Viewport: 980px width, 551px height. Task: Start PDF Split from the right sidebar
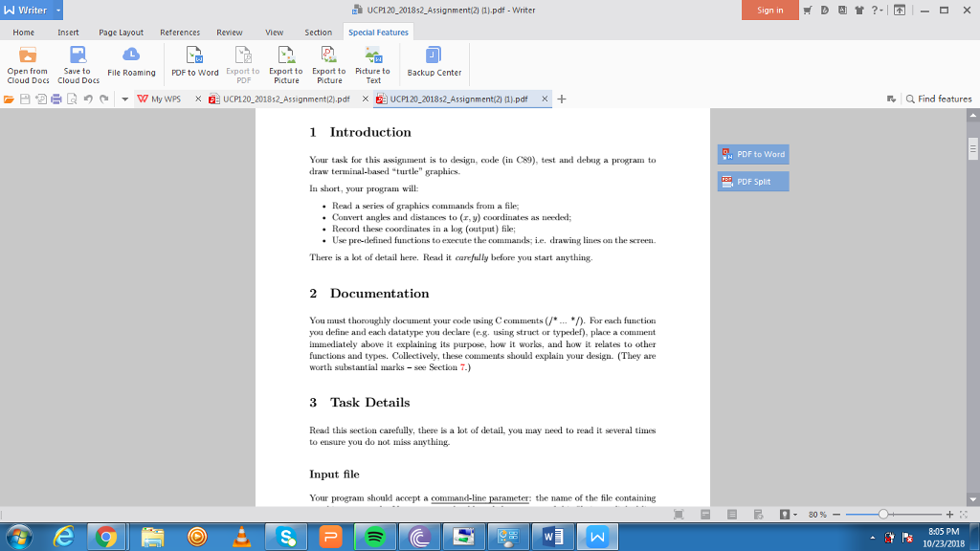[x=752, y=181]
